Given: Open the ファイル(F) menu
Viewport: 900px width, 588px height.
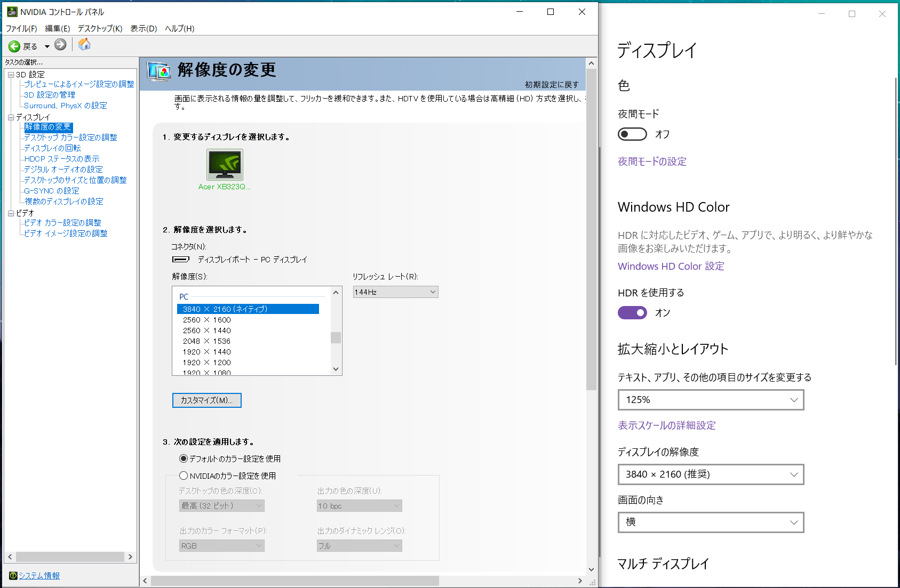Looking at the screenshot, I should 21,29.
